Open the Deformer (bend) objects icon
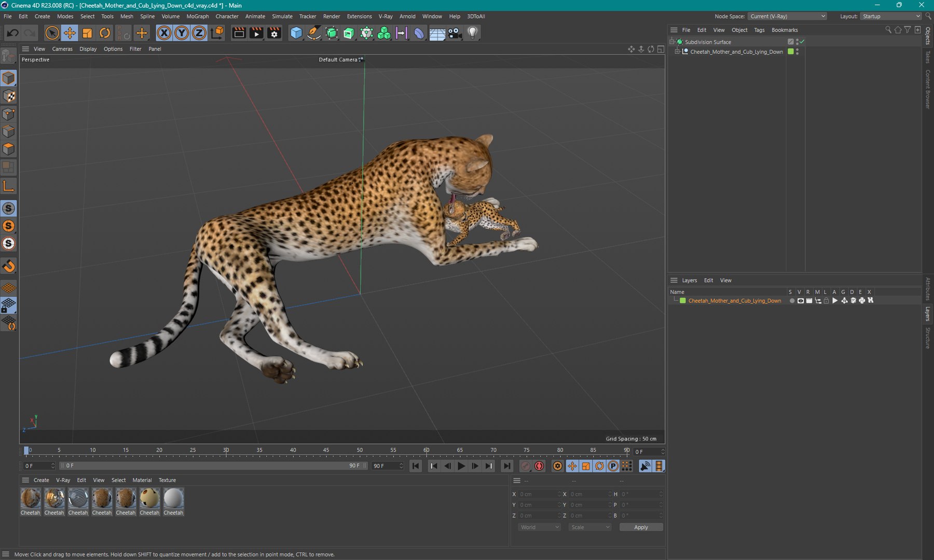Screen dimensions: 934x560 click(419, 33)
